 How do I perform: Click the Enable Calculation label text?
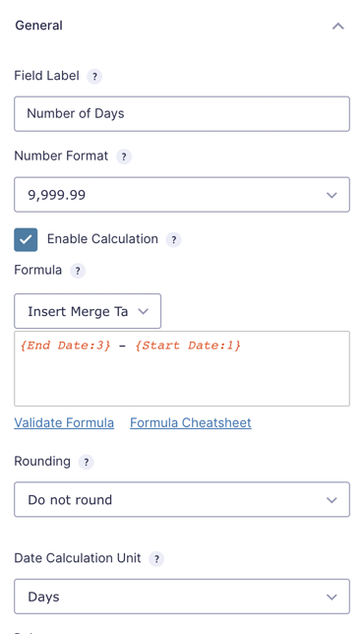click(102, 239)
